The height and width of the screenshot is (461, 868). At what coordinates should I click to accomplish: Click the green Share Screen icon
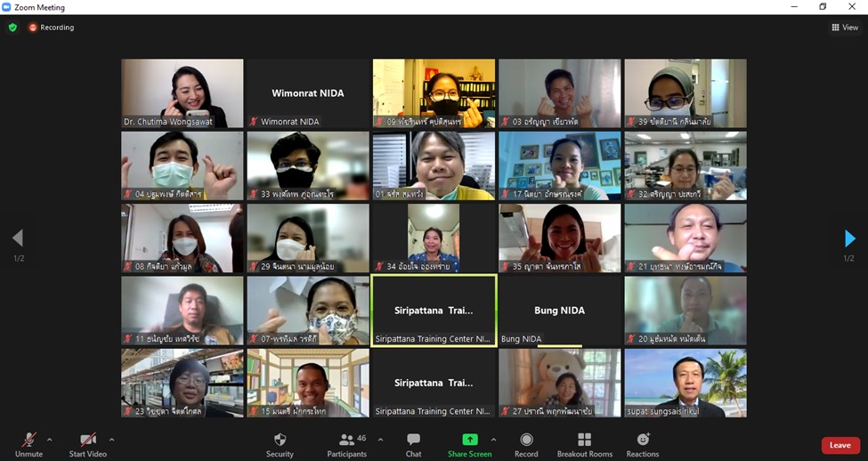pos(469,440)
